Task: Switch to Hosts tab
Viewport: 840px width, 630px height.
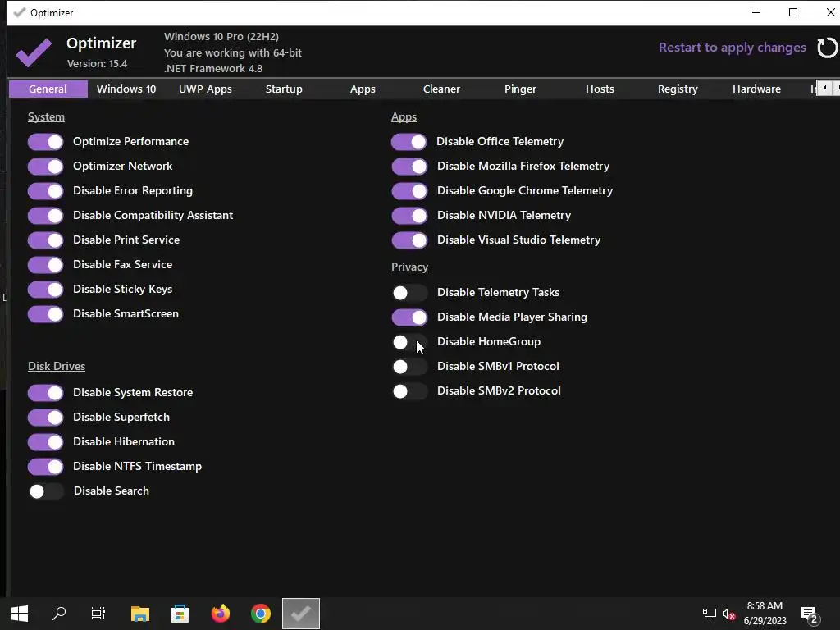Action: (x=600, y=89)
